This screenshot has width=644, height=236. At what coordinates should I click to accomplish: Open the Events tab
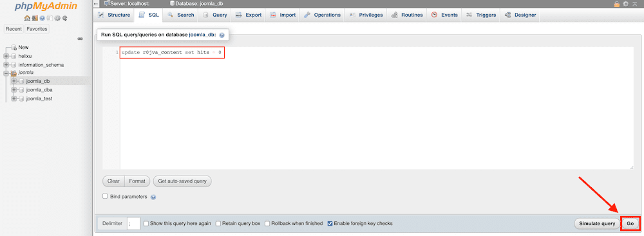click(x=444, y=15)
